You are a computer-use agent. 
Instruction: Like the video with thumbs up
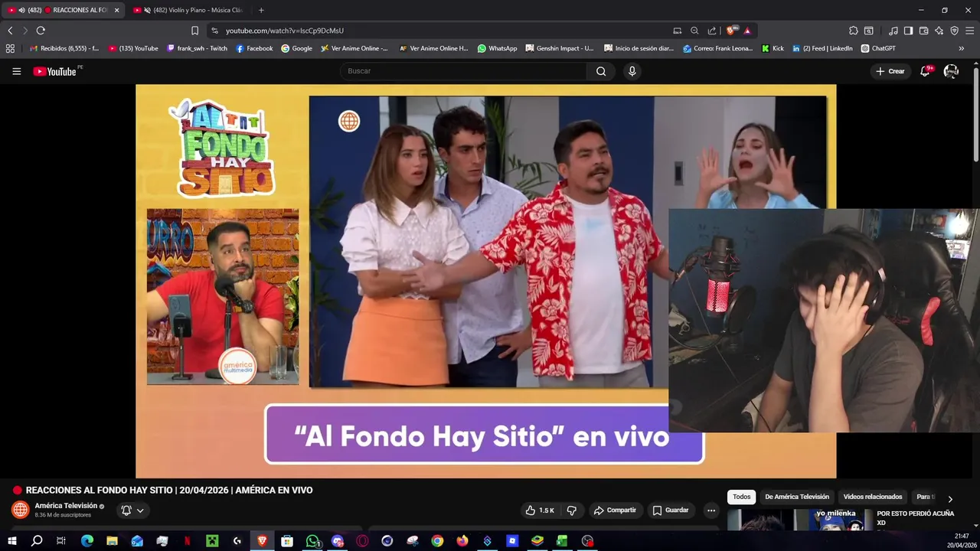pos(539,510)
